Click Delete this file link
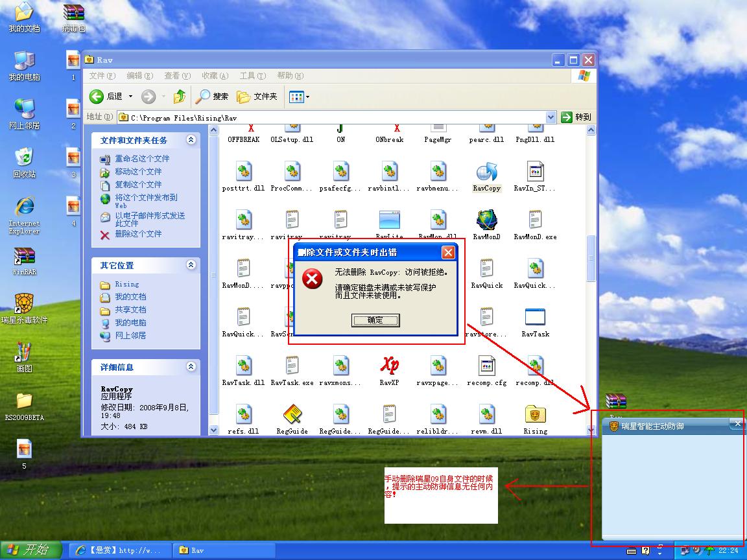The image size is (747, 560). click(138, 234)
